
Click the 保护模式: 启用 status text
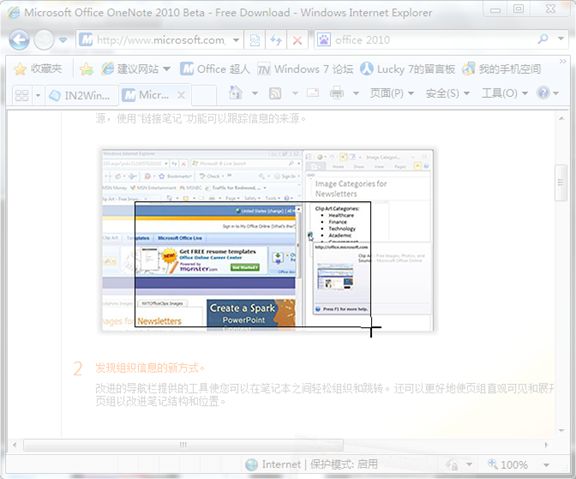point(344,465)
